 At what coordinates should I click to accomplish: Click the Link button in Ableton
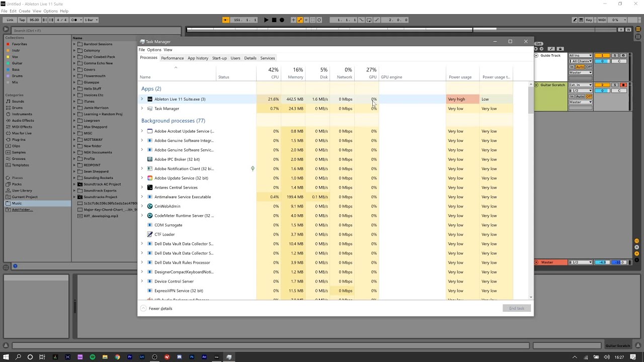pyautogui.click(x=10, y=20)
